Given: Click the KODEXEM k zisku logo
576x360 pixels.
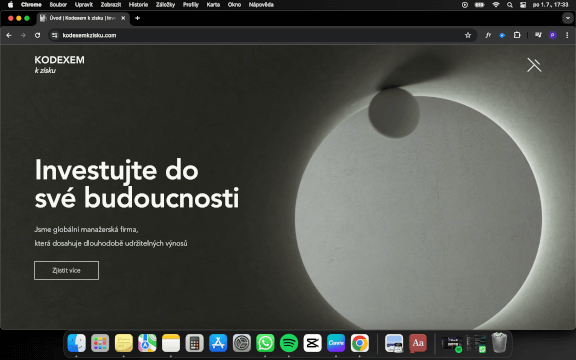Looking at the screenshot, I should coord(60,64).
